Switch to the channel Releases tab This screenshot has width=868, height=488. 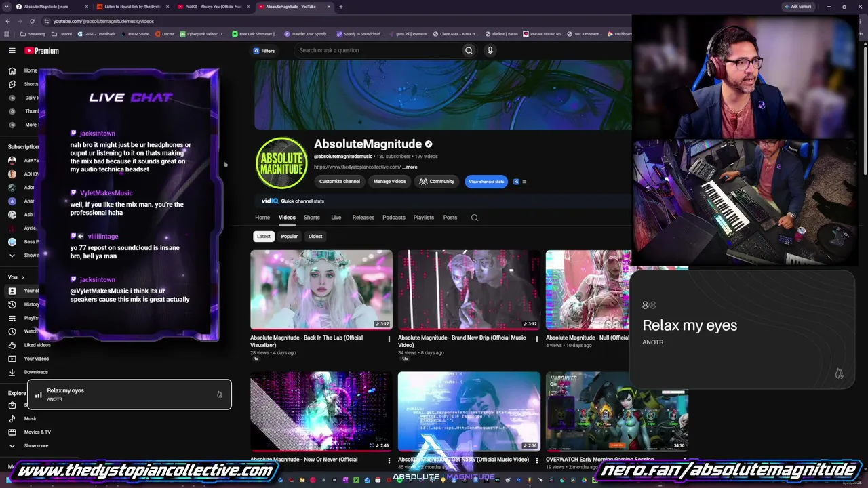tap(363, 218)
